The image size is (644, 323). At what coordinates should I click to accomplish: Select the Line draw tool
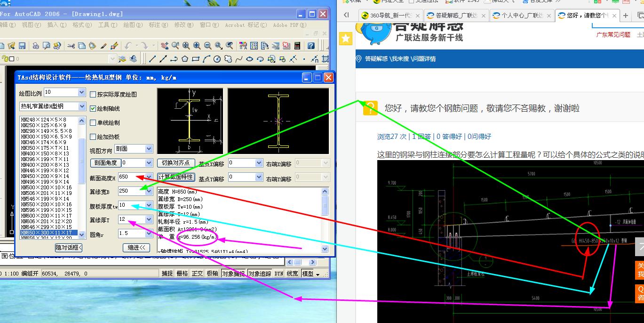[152, 59]
